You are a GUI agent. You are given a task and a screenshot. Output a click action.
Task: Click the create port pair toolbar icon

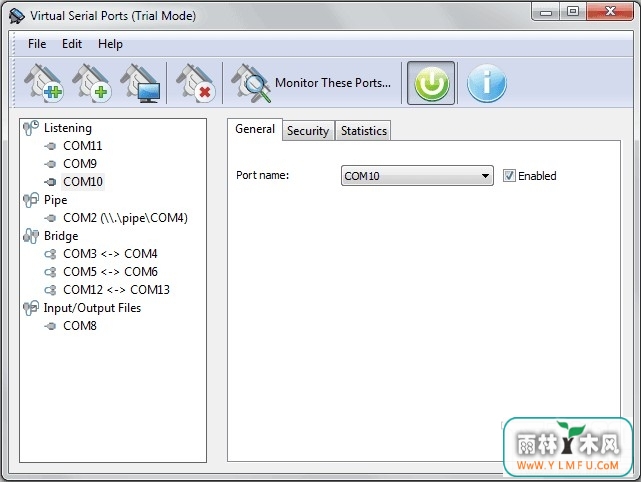point(43,83)
